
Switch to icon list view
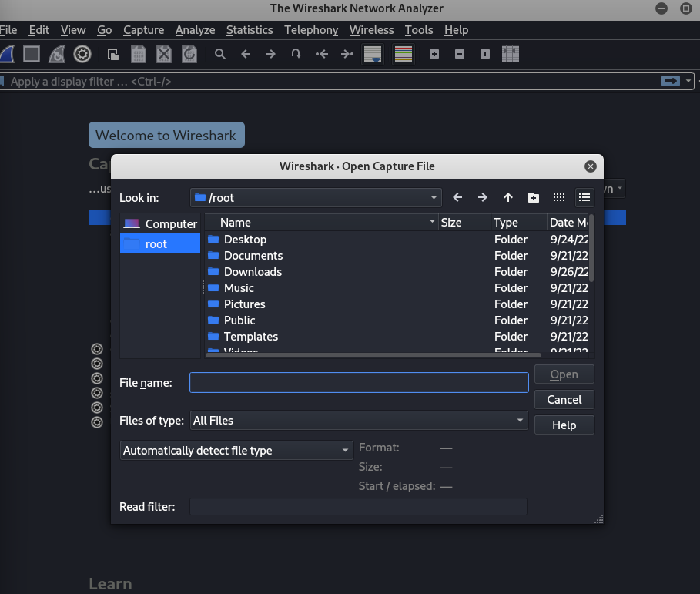point(559,197)
